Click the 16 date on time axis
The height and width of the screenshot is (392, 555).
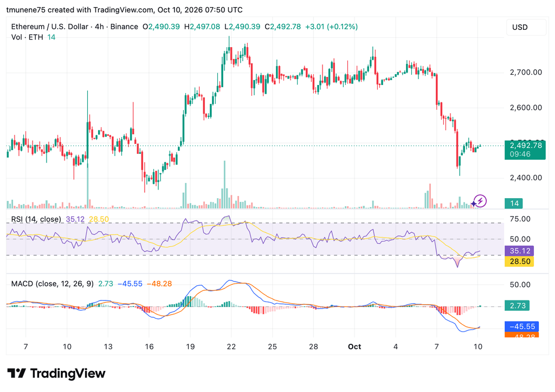pyautogui.click(x=149, y=347)
